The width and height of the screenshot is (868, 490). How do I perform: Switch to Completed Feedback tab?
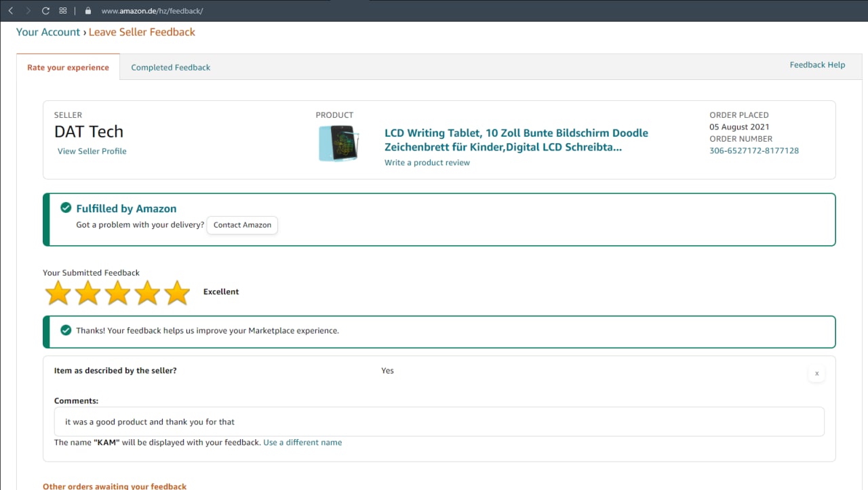[x=170, y=67]
